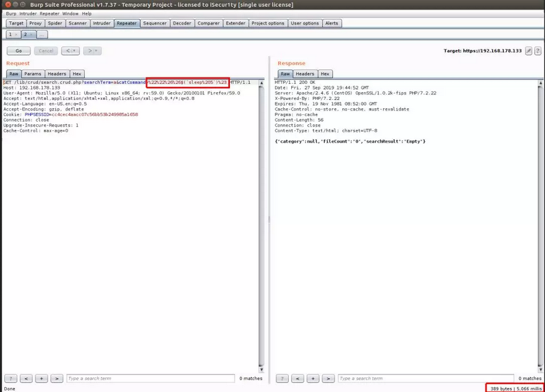Switch to the Decoder tab
Screen dimensions: 545x392
pos(182,23)
